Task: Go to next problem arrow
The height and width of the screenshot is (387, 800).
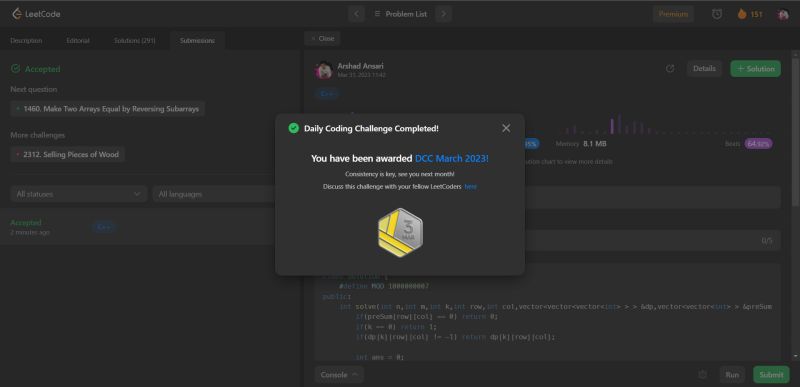Action: pyautogui.click(x=443, y=14)
